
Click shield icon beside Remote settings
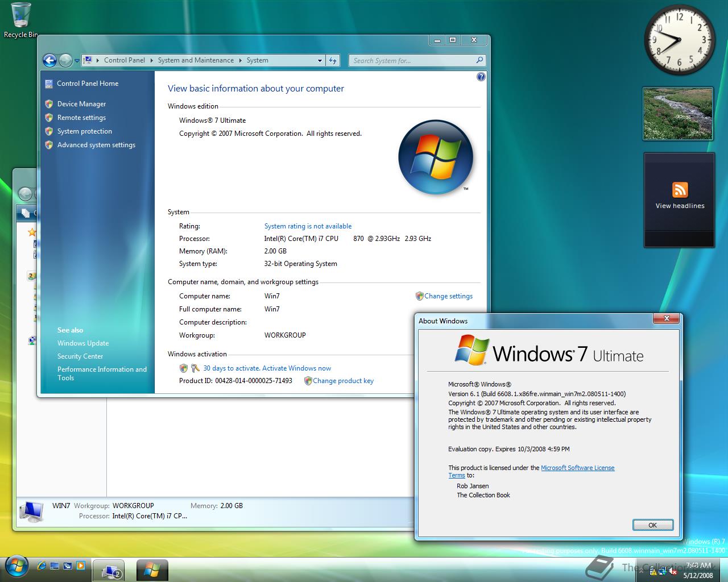coord(49,117)
